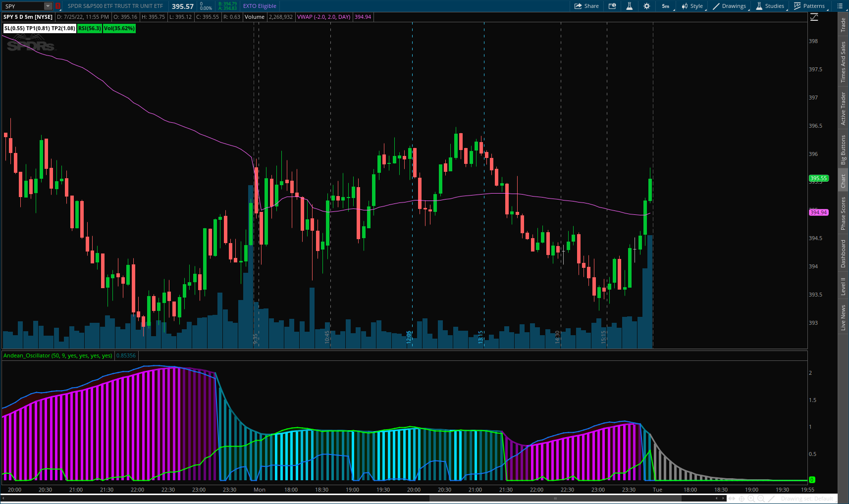The image size is (849, 504).
Task: Click the scroll right arrow on time scrollbar
Action: [x=724, y=499]
